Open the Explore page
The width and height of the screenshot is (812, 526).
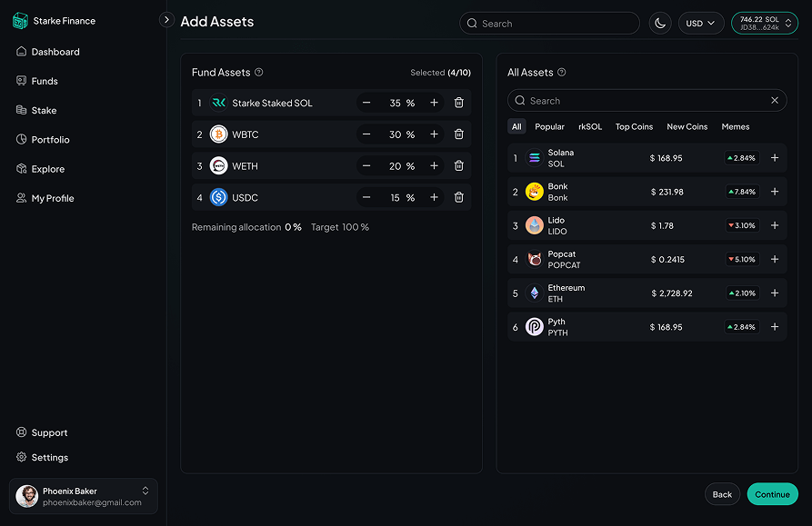pyautogui.click(x=40, y=169)
